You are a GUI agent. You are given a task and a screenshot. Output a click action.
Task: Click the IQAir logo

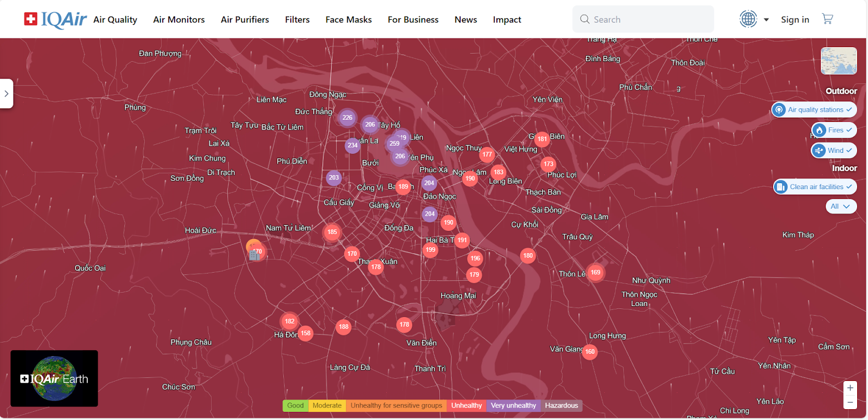55,20
